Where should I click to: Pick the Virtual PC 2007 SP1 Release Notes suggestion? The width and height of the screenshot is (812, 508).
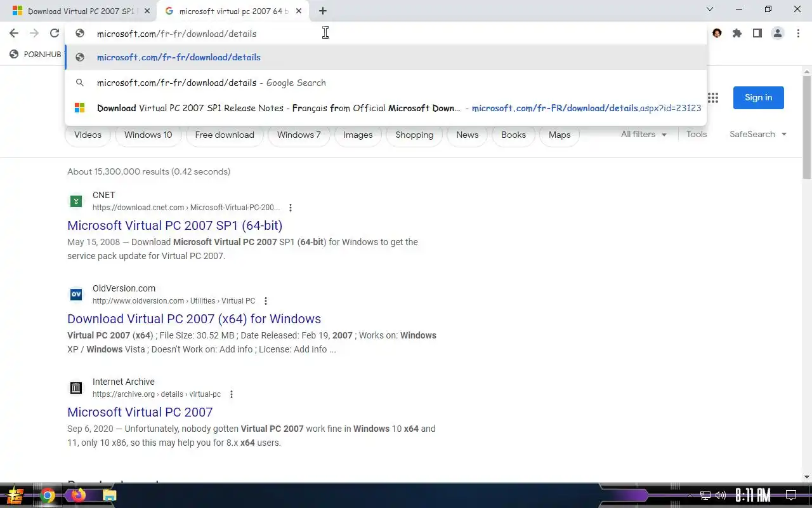coord(386,108)
